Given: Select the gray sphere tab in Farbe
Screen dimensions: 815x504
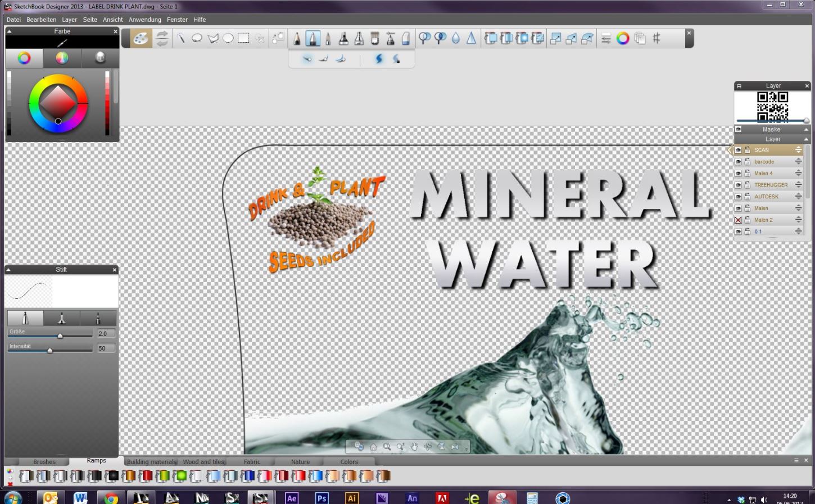Looking at the screenshot, I should 100,58.
